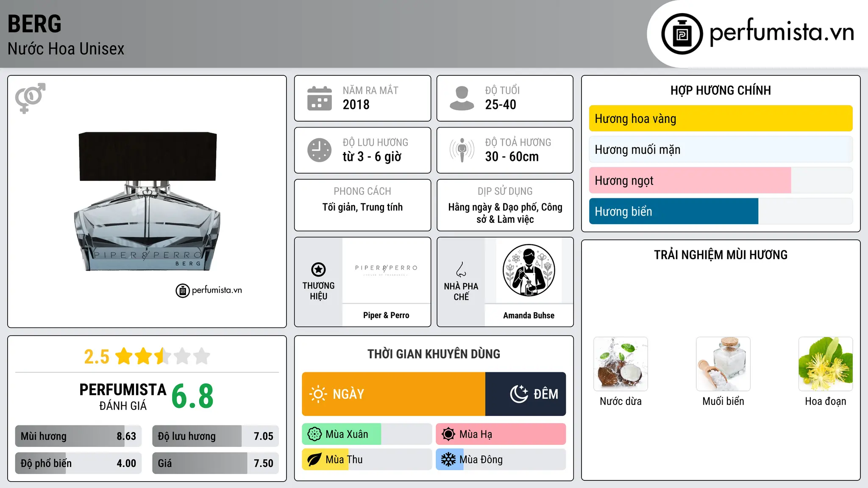Click the Mùa Hạ label
Viewport: 868px width, 488px height.
click(x=476, y=434)
